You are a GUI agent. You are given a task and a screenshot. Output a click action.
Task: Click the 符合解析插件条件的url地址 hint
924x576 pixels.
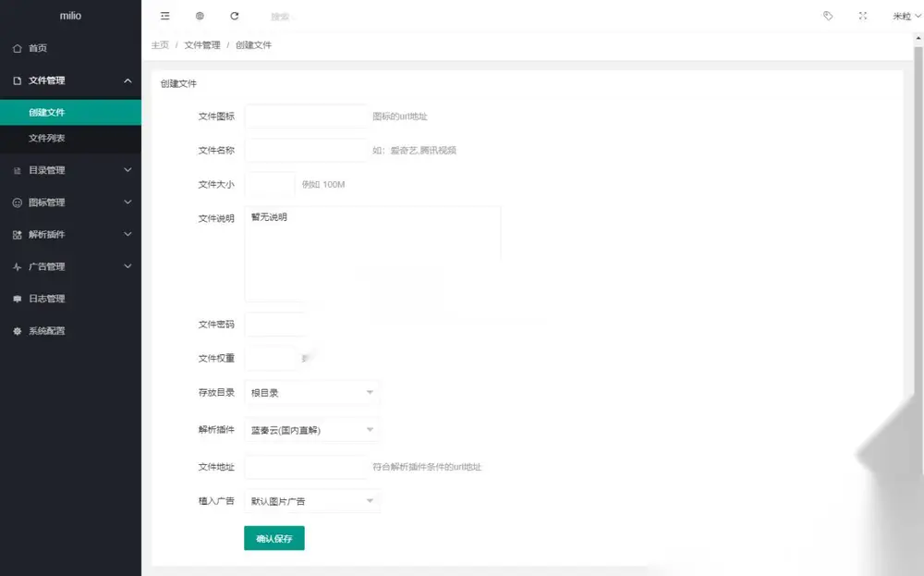click(x=427, y=467)
